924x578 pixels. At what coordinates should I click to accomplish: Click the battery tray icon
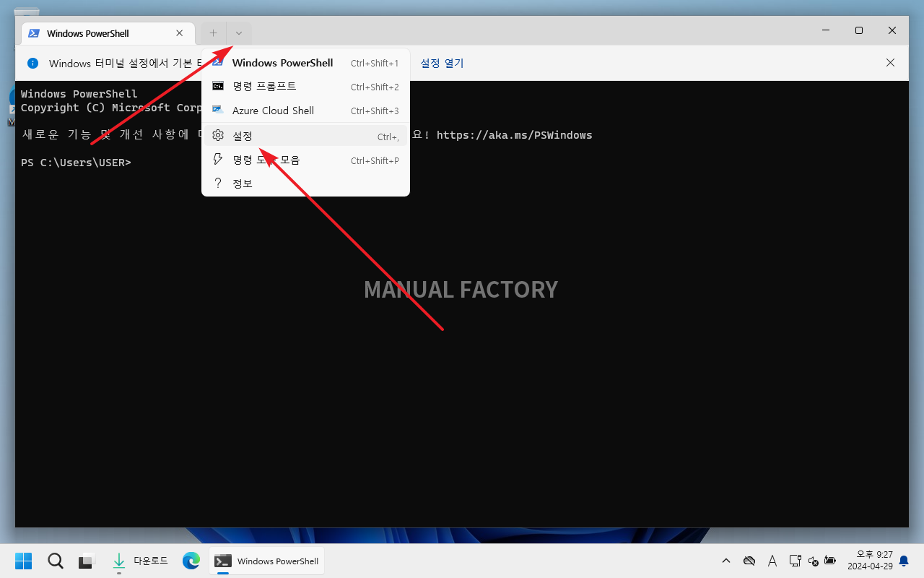(x=830, y=561)
